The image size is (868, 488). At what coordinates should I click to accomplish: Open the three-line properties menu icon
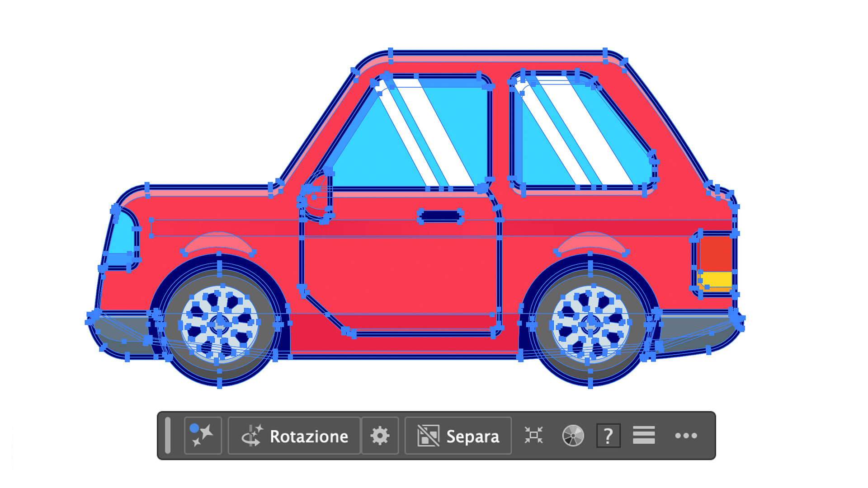[x=644, y=436]
